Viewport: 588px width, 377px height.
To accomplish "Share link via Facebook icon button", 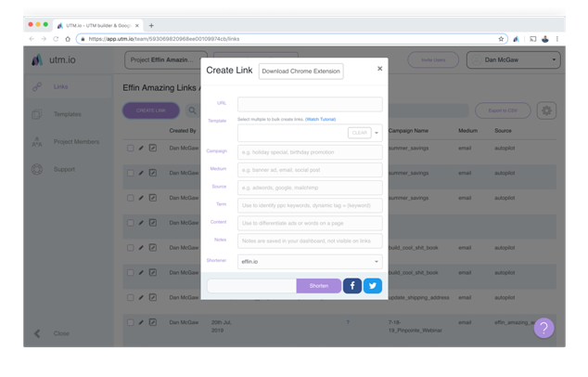I will click(x=352, y=286).
